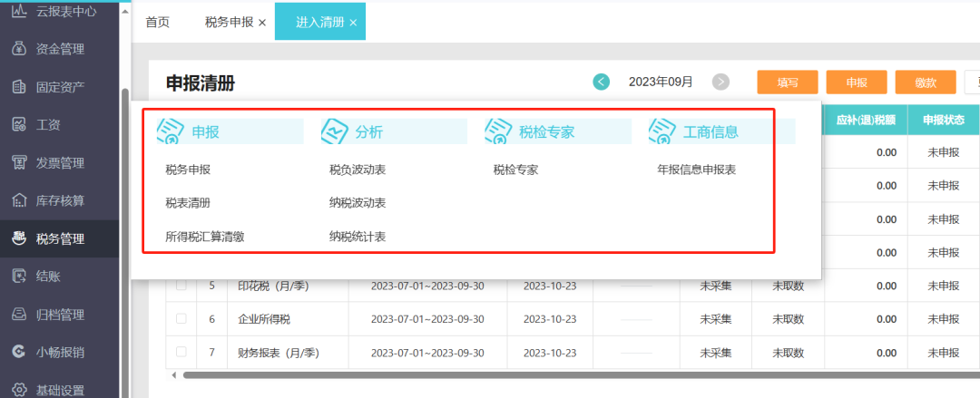Viewport: 980px width, 398px height.
Task: Tick checkbox for row 7 财务报表
Action: click(x=181, y=352)
